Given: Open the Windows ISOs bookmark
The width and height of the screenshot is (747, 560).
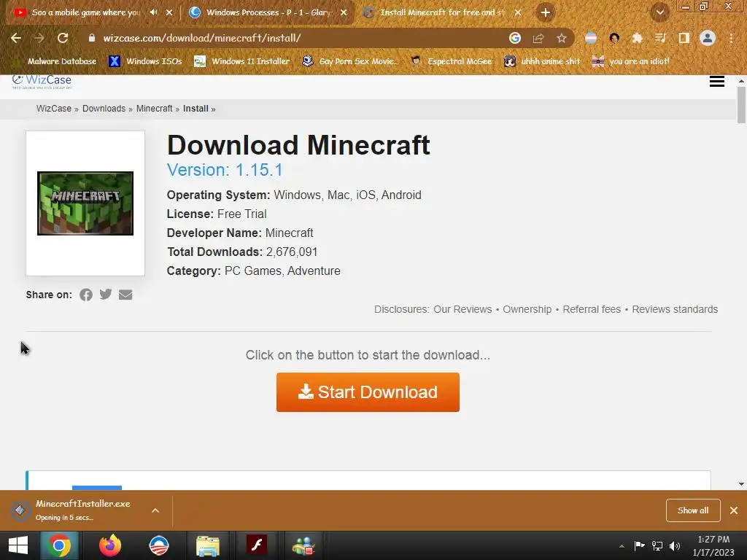Looking at the screenshot, I should tap(145, 61).
